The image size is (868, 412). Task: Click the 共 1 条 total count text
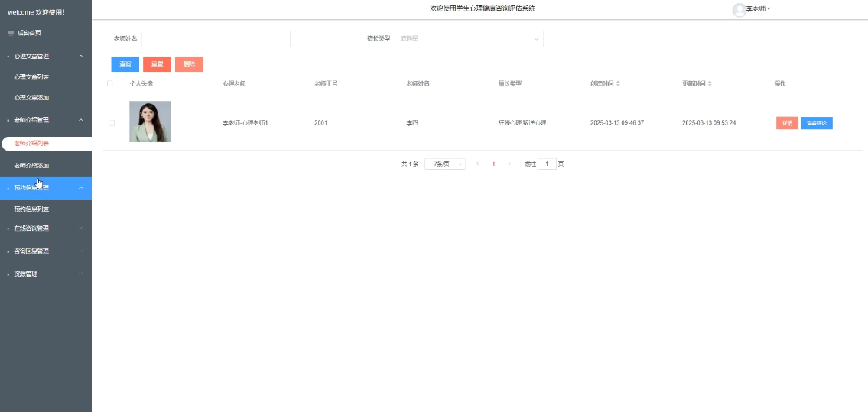coord(410,164)
